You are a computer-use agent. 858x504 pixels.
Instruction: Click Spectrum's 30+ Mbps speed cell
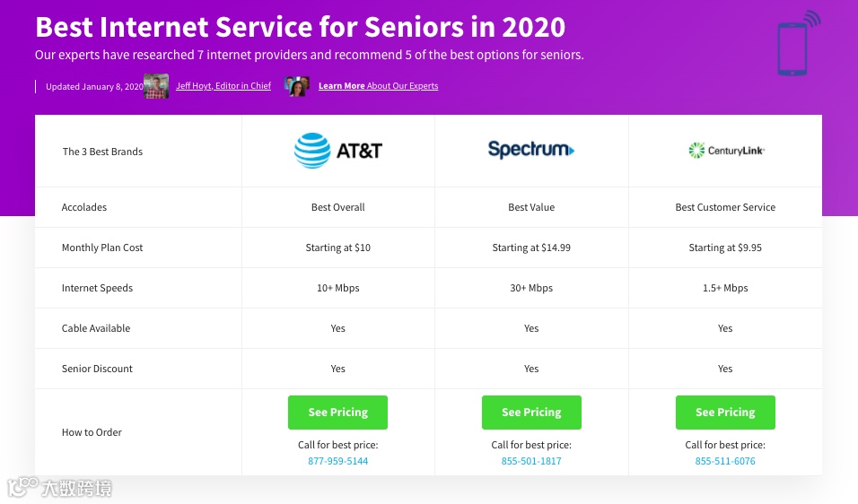tap(531, 288)
